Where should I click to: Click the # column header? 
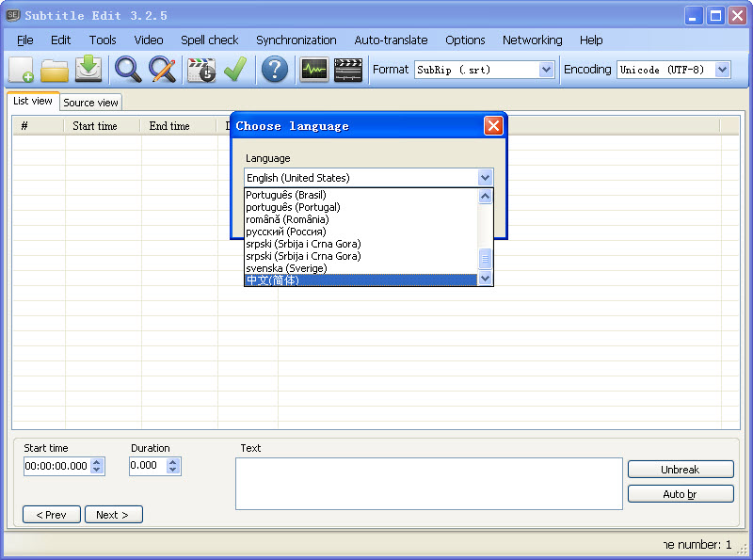click(39, 126)
